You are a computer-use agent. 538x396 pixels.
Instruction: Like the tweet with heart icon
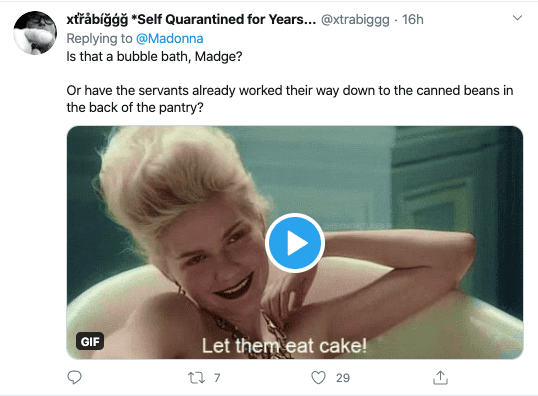pyautogui.click(x=318, y=378)
